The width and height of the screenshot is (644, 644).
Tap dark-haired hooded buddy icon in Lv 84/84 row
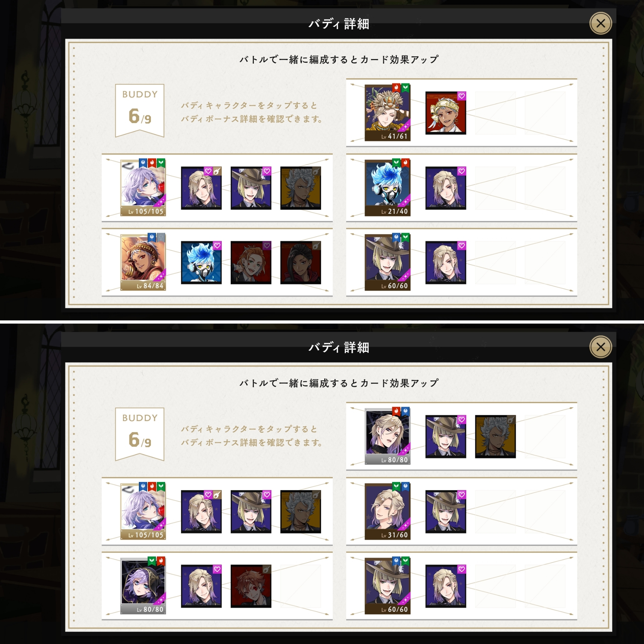[x=301, y=263]
